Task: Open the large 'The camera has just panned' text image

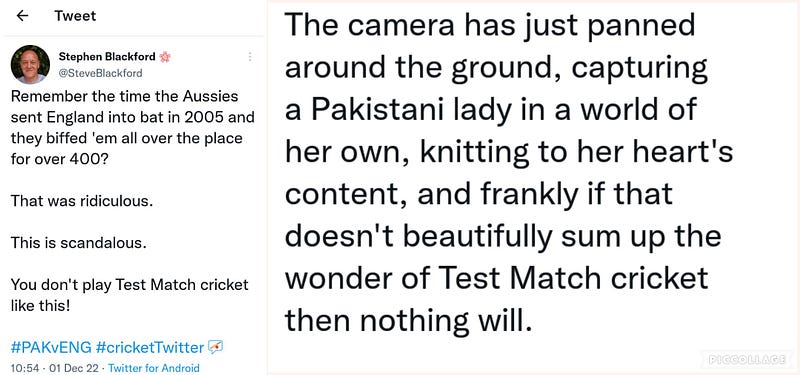Action: pos(533,187)
